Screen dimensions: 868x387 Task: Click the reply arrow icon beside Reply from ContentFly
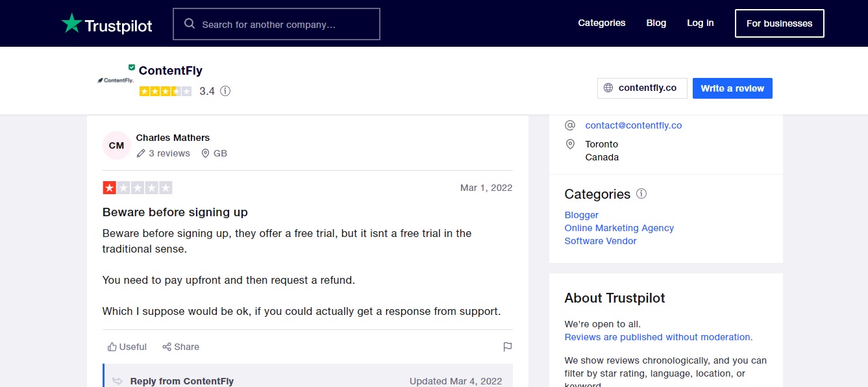point(118,381)
